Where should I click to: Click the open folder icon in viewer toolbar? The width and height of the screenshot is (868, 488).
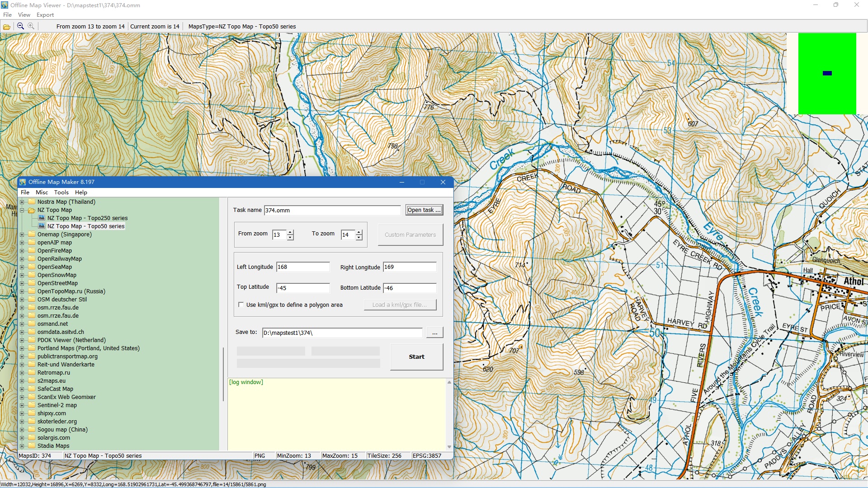point(7,27)
